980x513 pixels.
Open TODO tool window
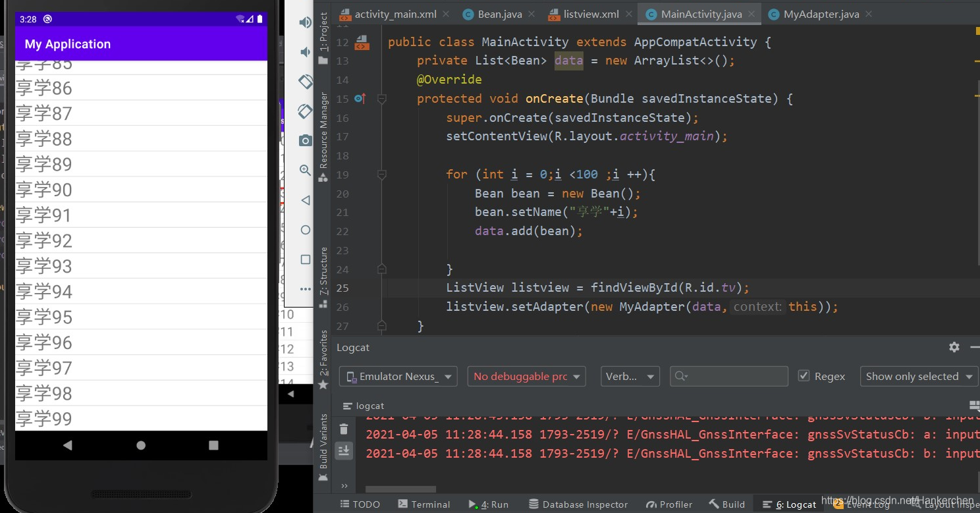[x=360, y=504]
